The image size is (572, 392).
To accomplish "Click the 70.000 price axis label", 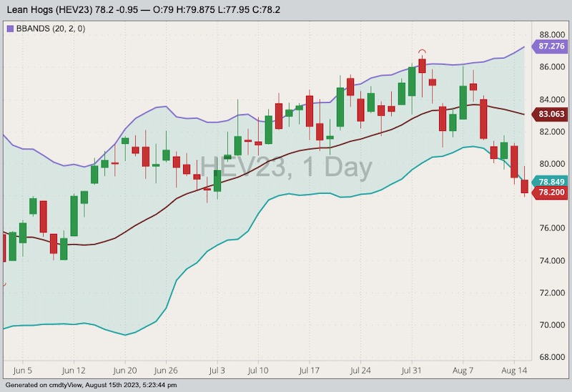I will (x=552, y=325).
